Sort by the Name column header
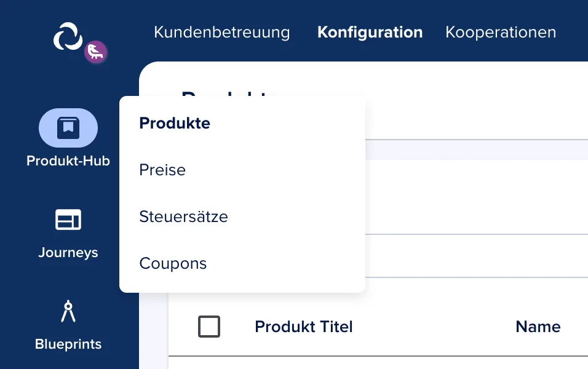Viewport: 588px width, 369px height. tap(538, 327)
